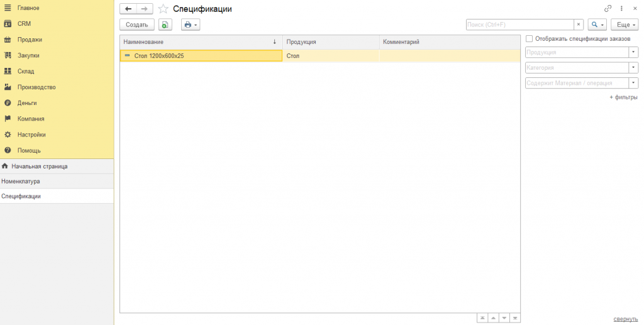Open the magnifier search options dropdown
Viewport: 644px width, 325px height.
pos(597,25)
